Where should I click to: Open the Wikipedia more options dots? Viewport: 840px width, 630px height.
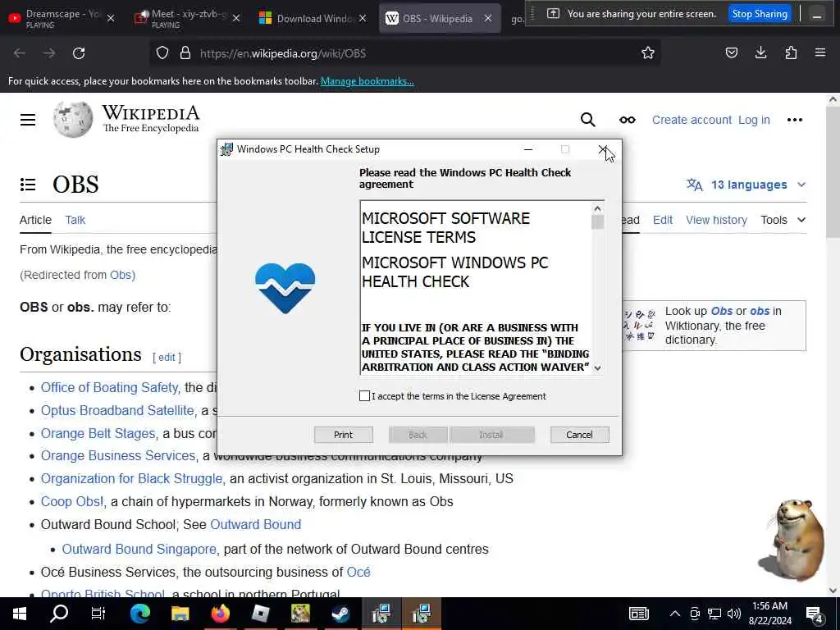coord(794,120)
